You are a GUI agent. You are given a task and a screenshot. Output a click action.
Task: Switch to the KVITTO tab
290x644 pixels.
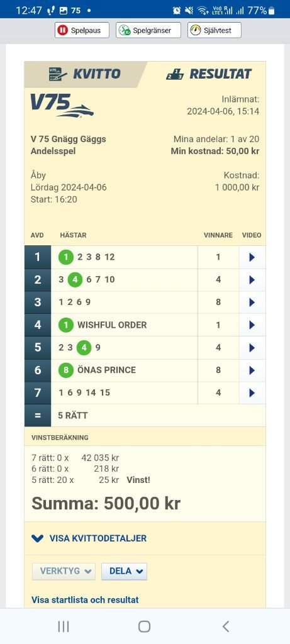pyautogui.click(x=85, y=74)
